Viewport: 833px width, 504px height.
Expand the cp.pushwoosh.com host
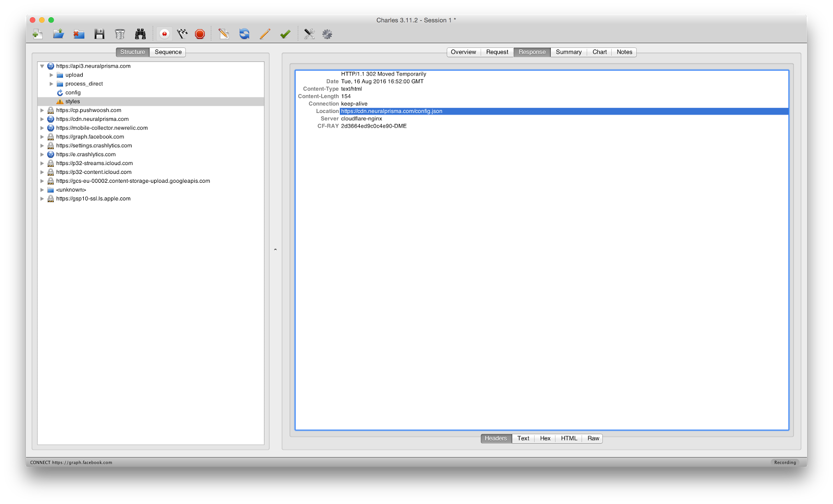pyautogui.click(x=42, y=110)
